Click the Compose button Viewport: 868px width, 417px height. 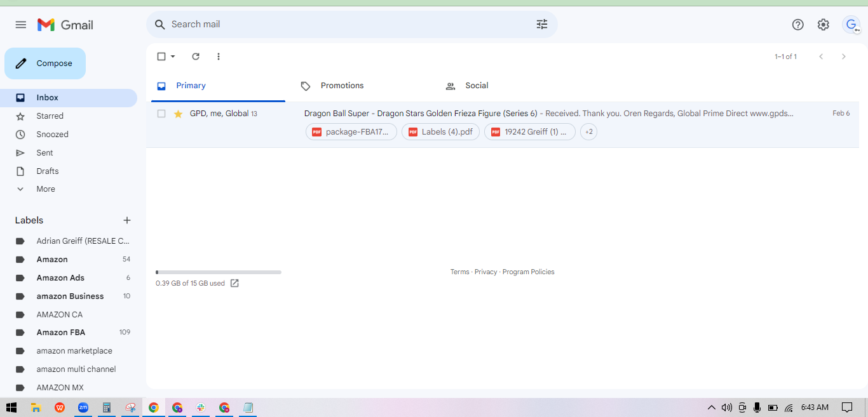45,63
